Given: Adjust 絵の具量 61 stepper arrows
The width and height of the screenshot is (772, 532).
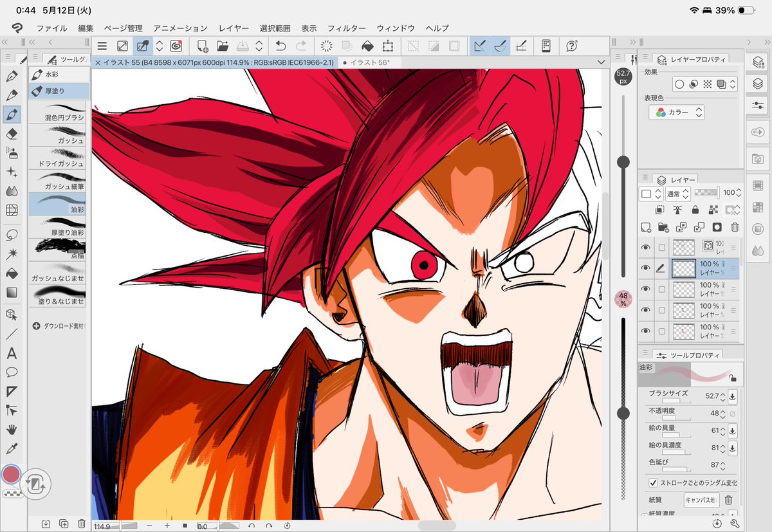Looking at the screenshot, I should click(722, 430).
